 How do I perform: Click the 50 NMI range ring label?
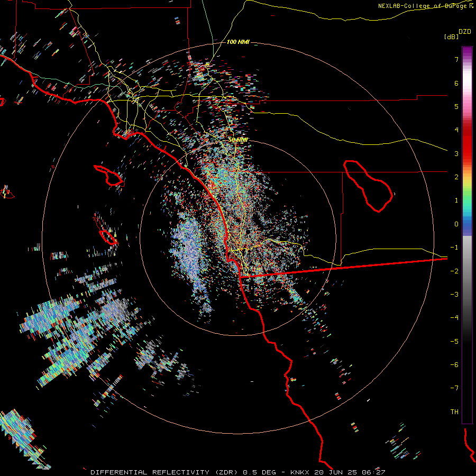coord(238,140)
